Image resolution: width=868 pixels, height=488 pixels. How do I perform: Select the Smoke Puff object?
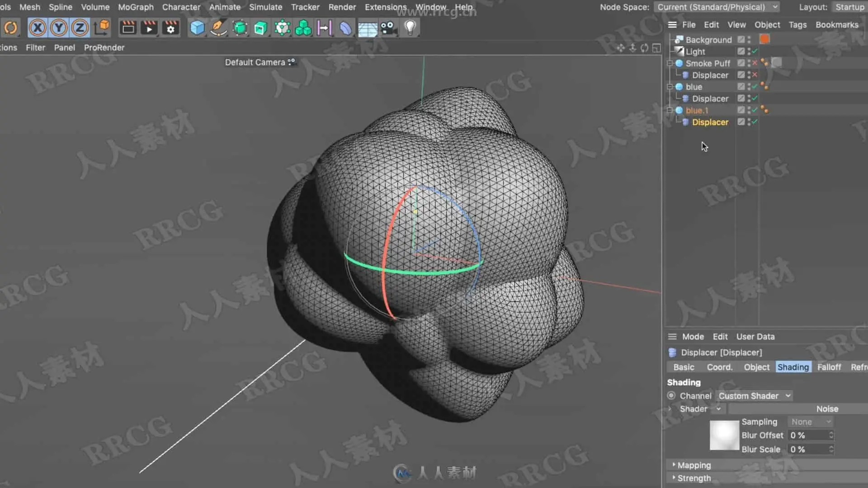click(x=708, y=63)
